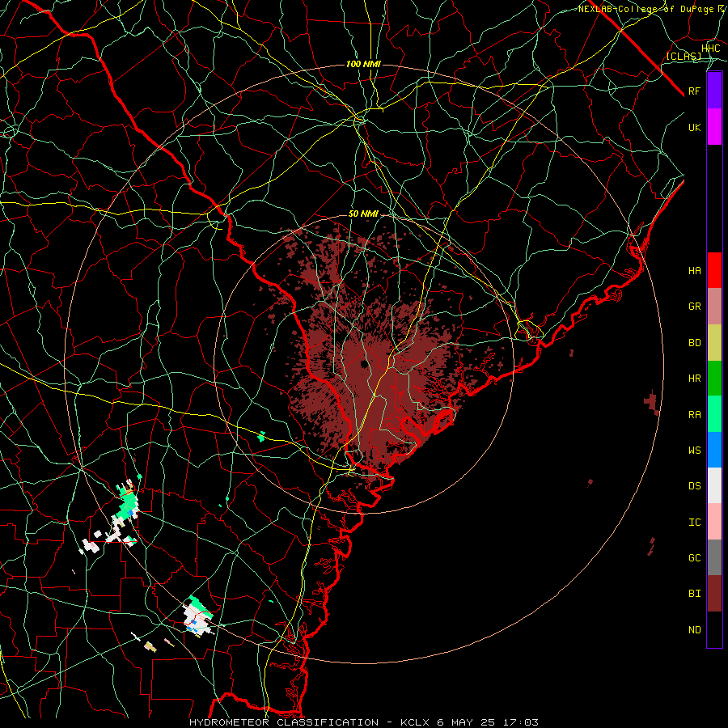728x728 pixels.
Task: Click the RA light-green legend swatch
Action: [714, 414]
